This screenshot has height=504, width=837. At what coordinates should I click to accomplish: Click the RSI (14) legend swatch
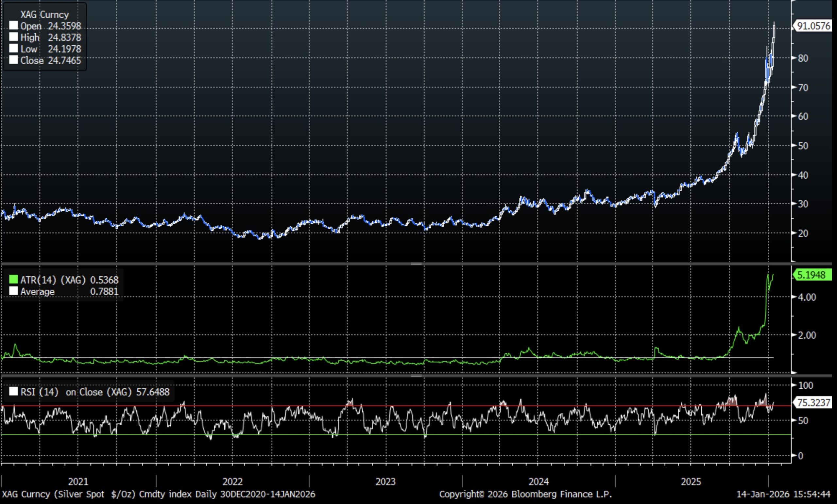[x=13, y=392]
